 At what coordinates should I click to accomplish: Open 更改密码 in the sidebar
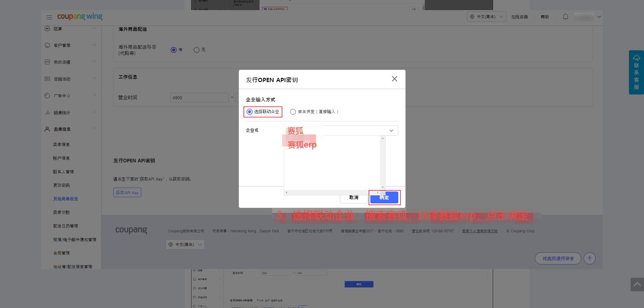coord(61,185)
